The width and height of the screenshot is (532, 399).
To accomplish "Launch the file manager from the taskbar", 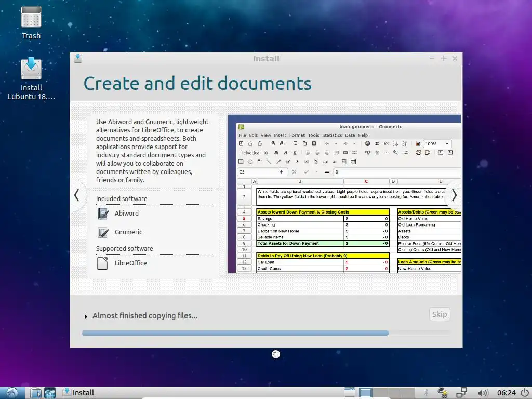I will pos(35,393).
